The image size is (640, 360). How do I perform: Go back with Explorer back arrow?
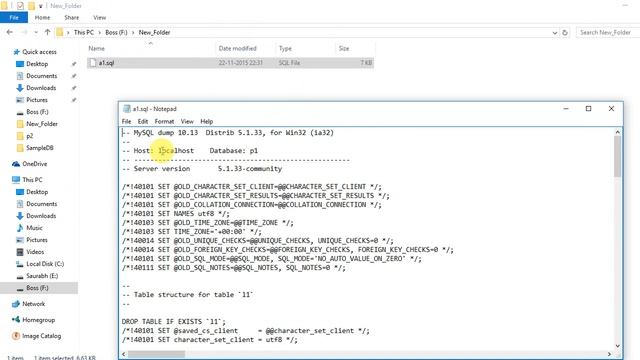10,32
